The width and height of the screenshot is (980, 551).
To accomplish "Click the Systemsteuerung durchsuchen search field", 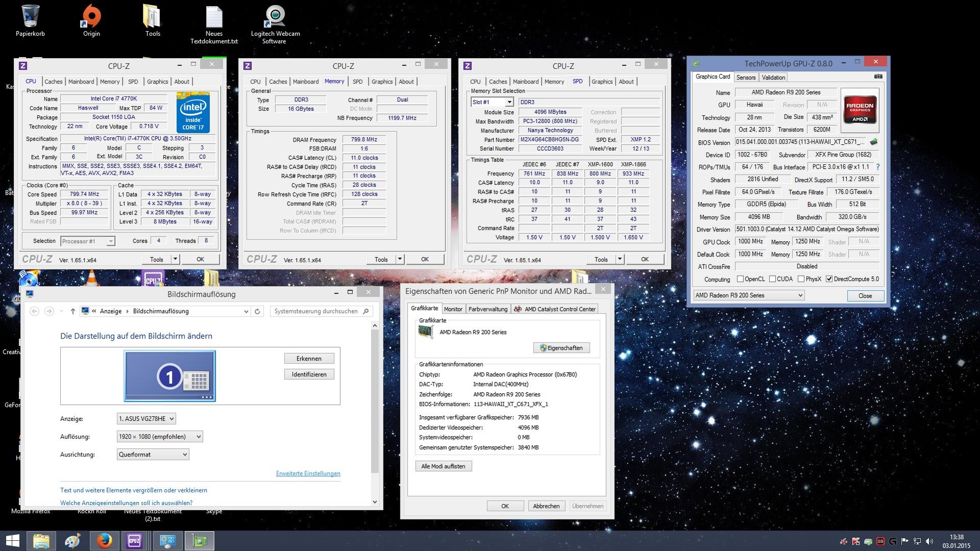I will pos(317,311).
